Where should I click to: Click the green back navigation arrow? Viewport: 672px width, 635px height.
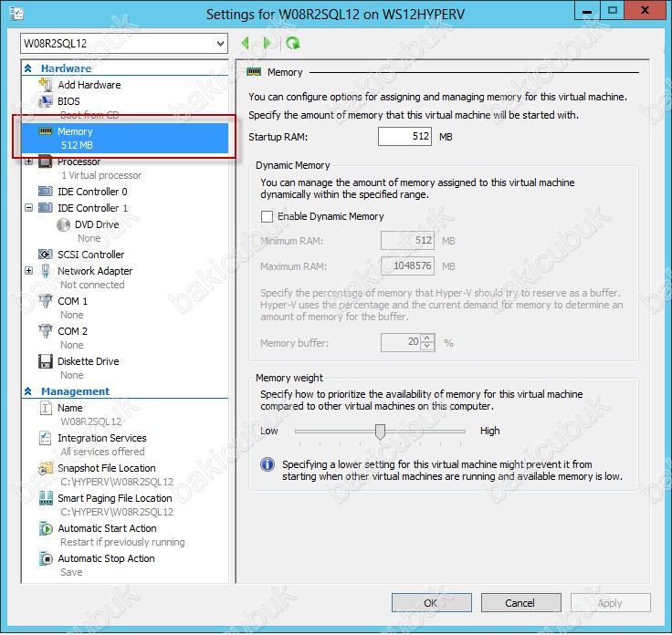click(246, 43)
